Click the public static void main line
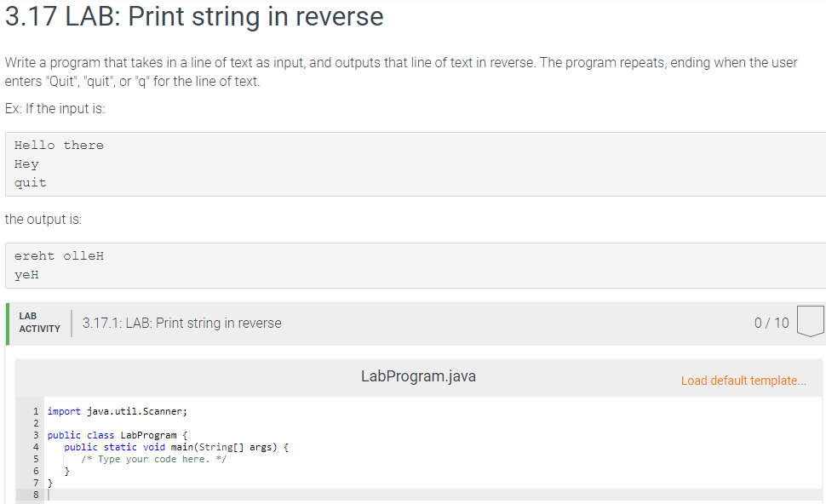This screenshot has height=504, width=826. [176, 447]
